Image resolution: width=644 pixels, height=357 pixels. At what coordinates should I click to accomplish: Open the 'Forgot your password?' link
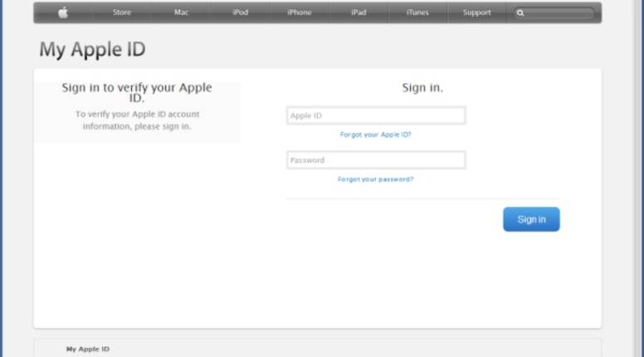(x=375, y=179)
